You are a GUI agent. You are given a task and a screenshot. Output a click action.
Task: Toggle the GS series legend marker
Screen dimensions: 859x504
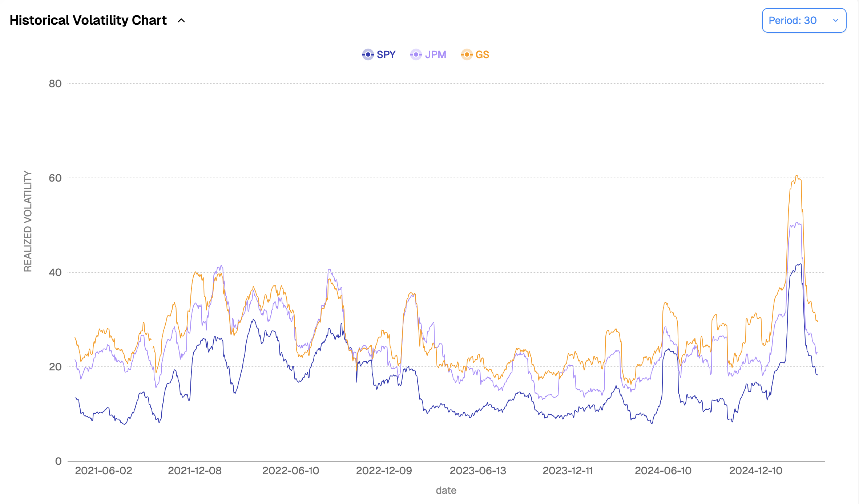[x=467, y=54]
